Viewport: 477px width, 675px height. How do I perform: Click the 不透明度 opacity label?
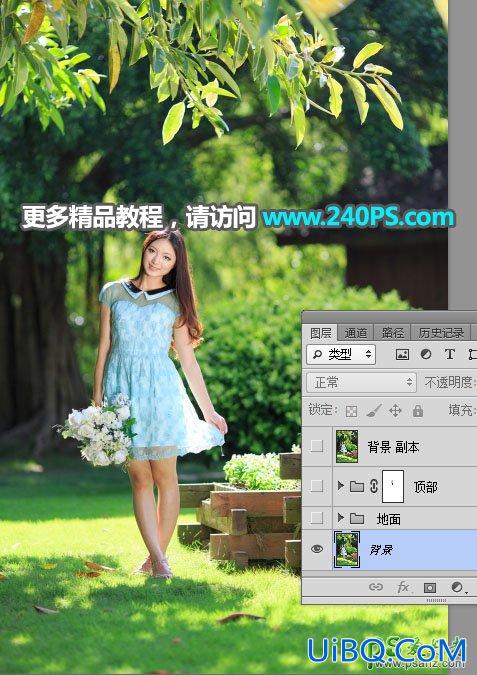(448, 382)
